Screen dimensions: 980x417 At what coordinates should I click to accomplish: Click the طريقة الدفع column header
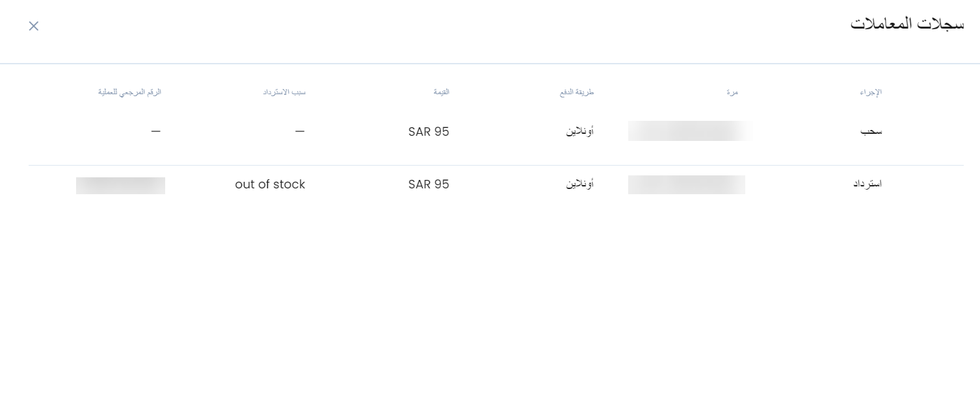coord(577,92)
